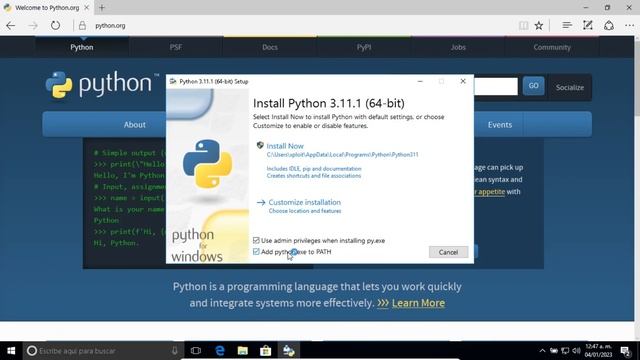Open the Jobs top navigation tab
The width and height of the screenshot is (640, 360).
pos(458,47)
